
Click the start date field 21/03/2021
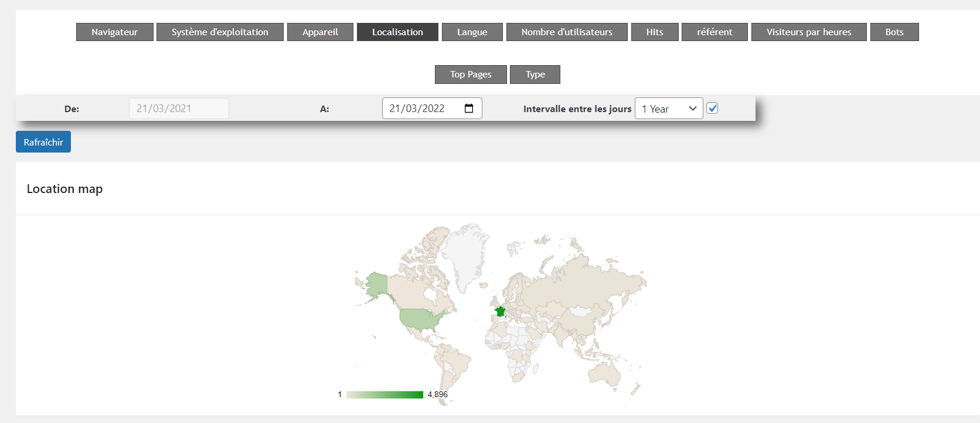[x=178, y=109]
